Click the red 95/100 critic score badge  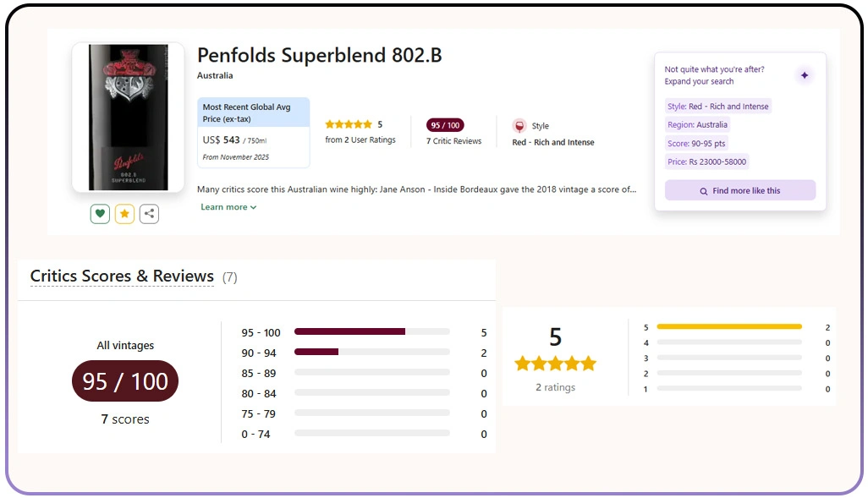click(445, 124)
